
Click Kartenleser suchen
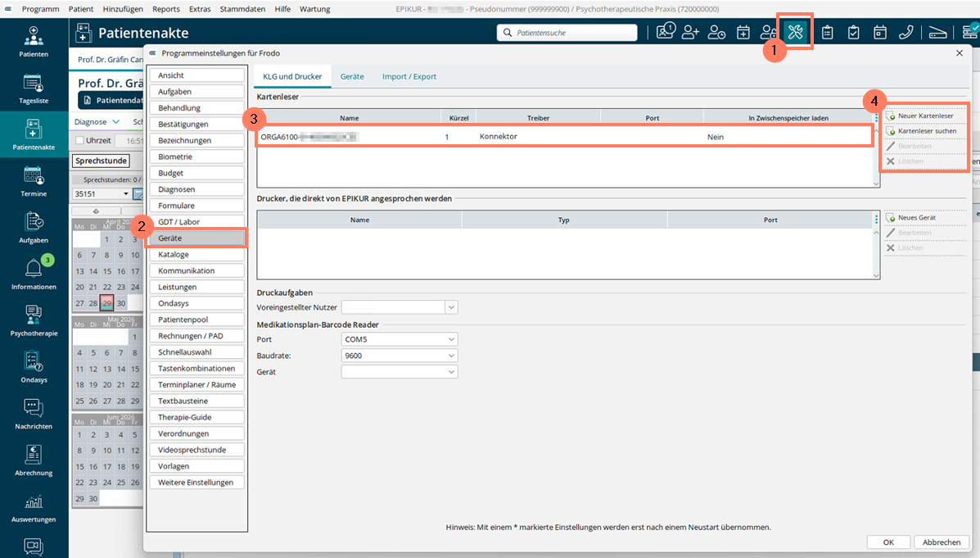926,131
